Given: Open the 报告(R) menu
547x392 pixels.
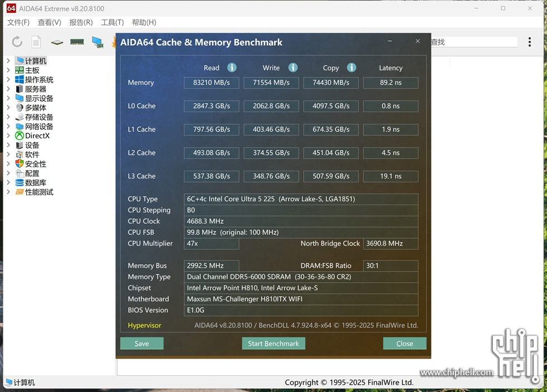Looking at the screenshot, I should [x=81, y=22].
